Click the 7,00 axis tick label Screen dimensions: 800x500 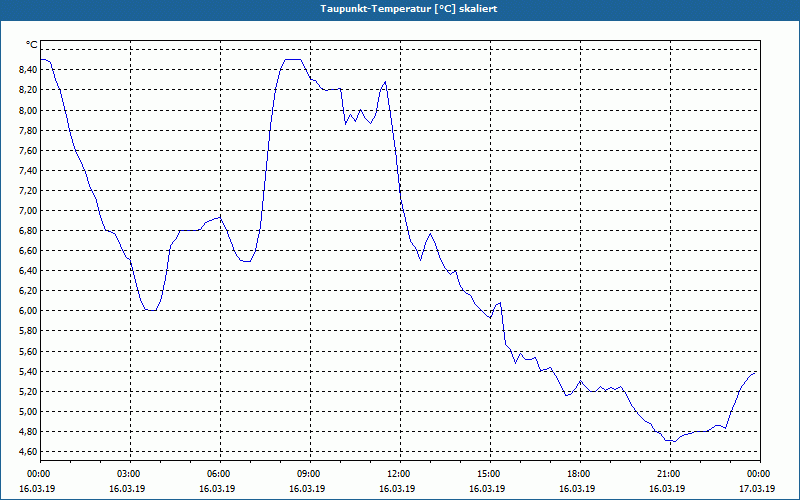pyautogui.click(x=28, y=211)
